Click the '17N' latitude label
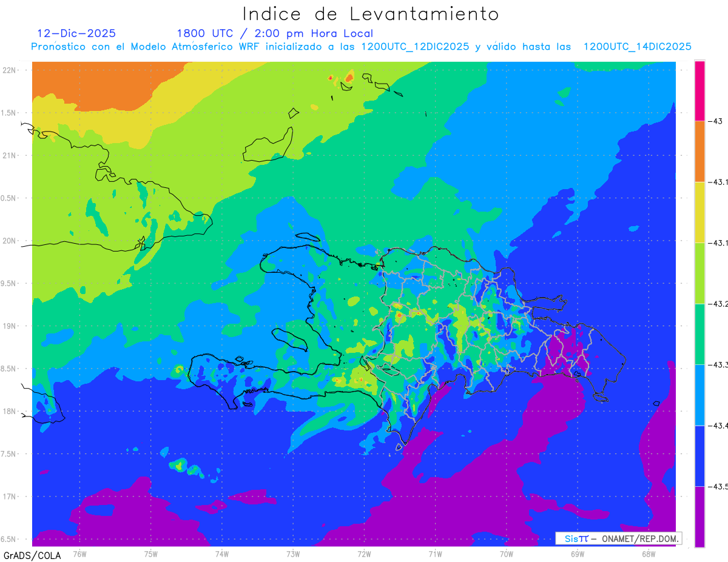 (x=10, y=497)
